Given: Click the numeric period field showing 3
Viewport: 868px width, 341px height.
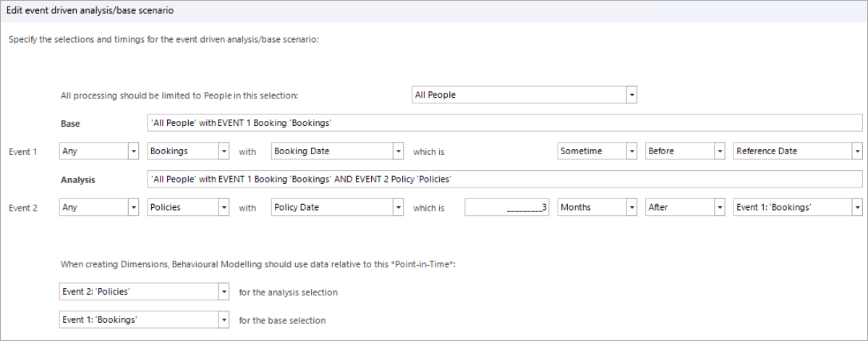Looking at the screenshot, I should coord(508,207).
